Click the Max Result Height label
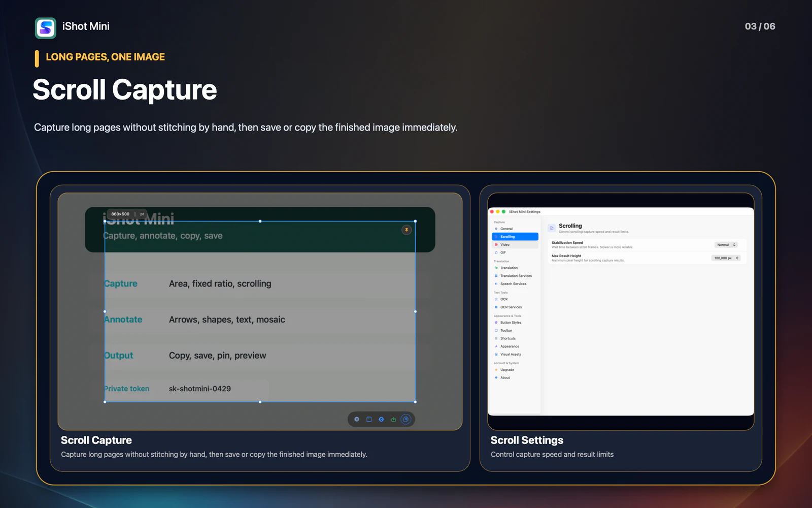The image size is (812, 508). click(566, 256)
